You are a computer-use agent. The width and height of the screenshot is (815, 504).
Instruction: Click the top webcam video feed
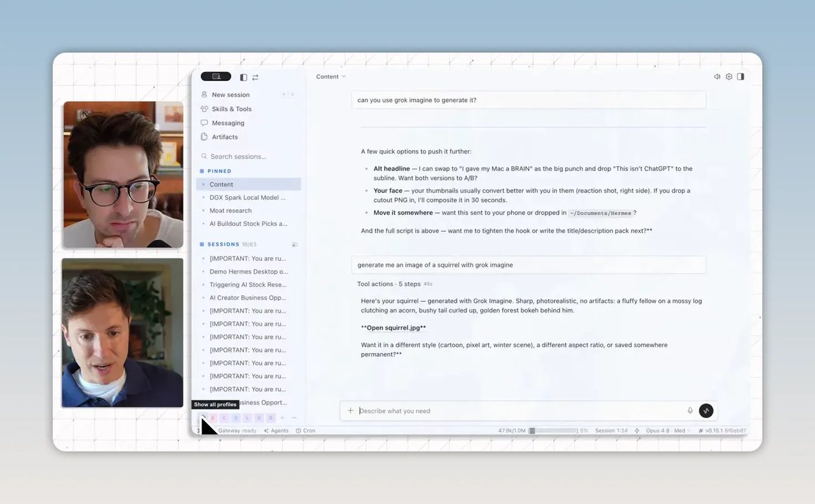pos(123,174)
